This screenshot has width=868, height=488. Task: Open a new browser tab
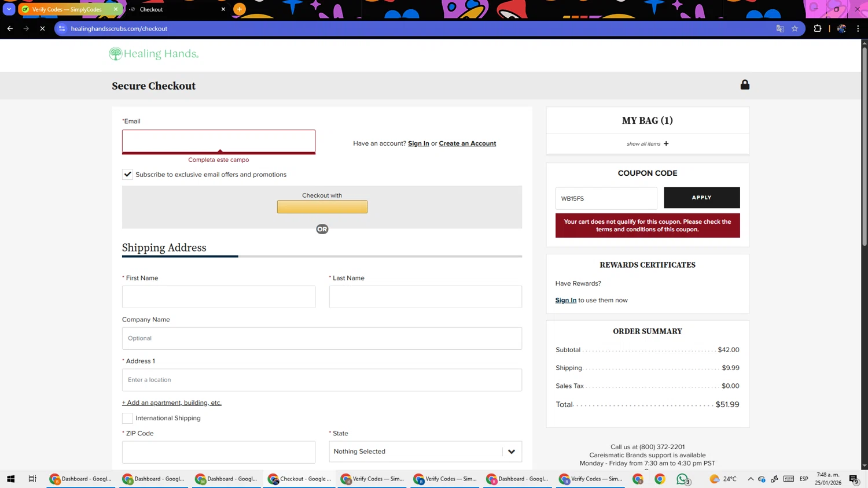pos(240,9)
